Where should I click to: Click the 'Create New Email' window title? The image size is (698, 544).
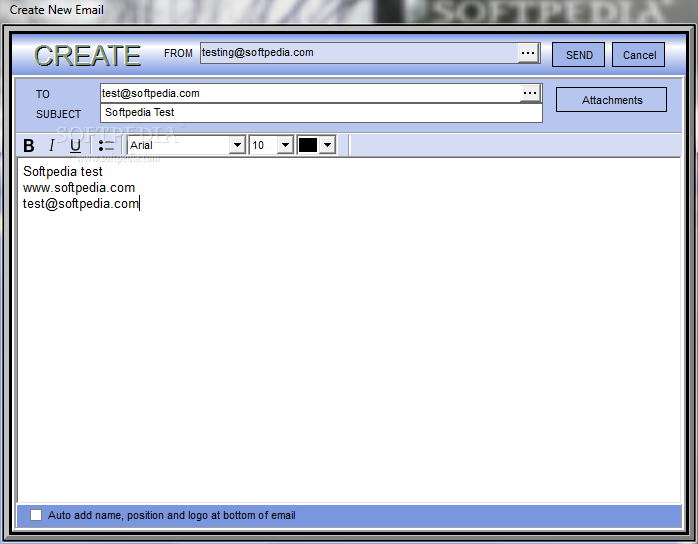(x=57, y=9)
